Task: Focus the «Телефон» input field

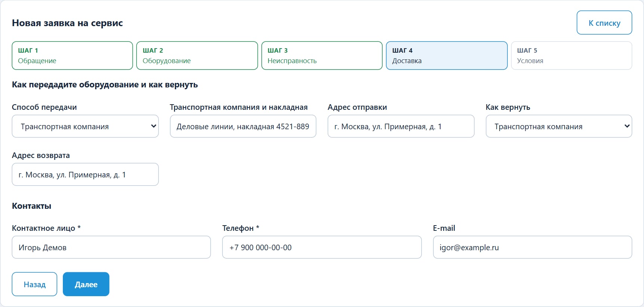Action: (322, 247)
